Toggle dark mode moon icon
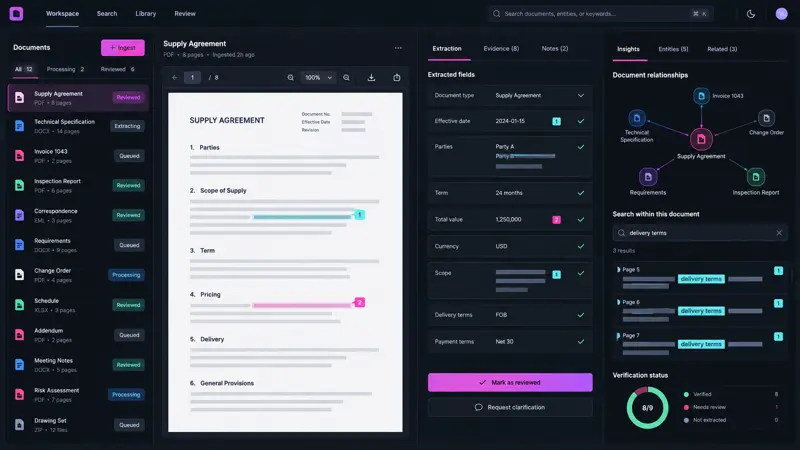 751,14
